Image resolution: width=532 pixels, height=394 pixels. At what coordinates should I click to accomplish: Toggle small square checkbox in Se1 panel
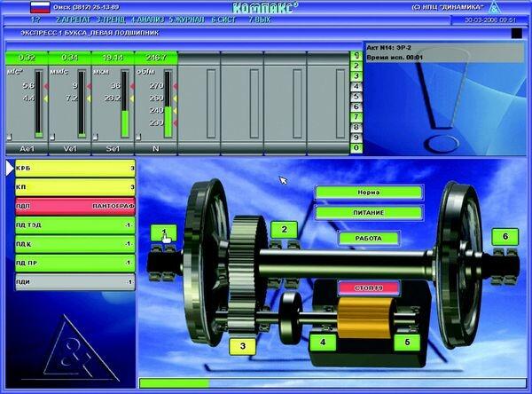point(96,138)
